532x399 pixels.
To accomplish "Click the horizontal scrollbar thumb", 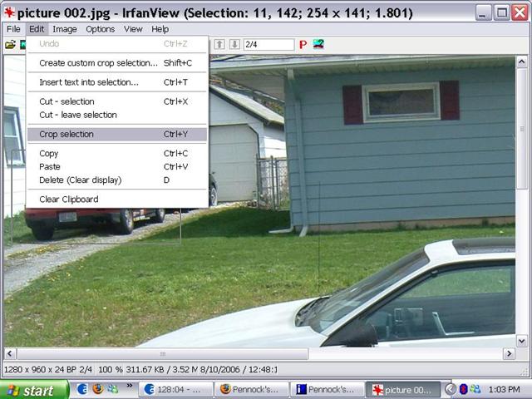I will [162, 353].
